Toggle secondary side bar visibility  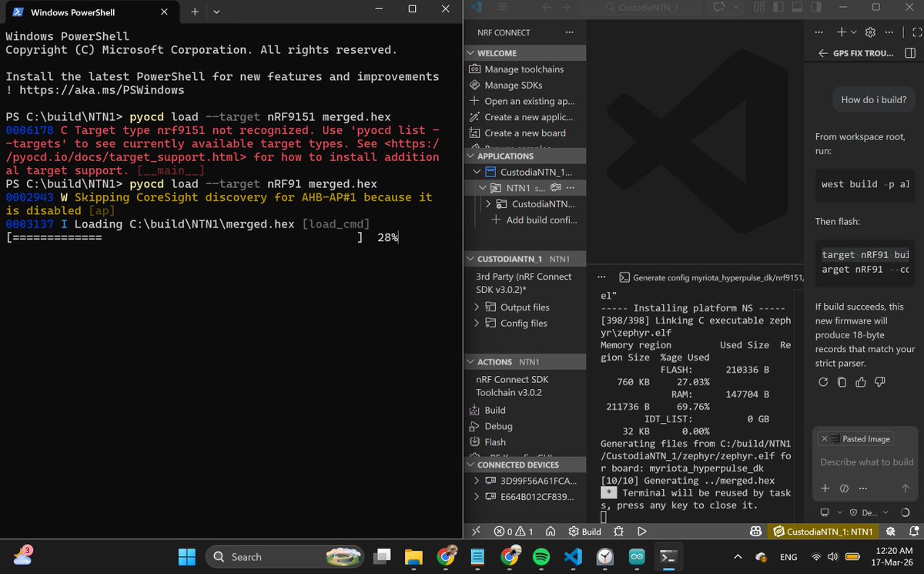(816, 7)
